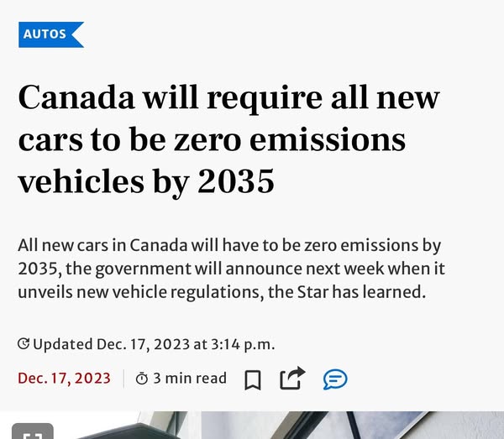Click 'the Star has learned' in summary
Image resolution: width=504 pixels, height=439 pixels.
pos(354,292)
